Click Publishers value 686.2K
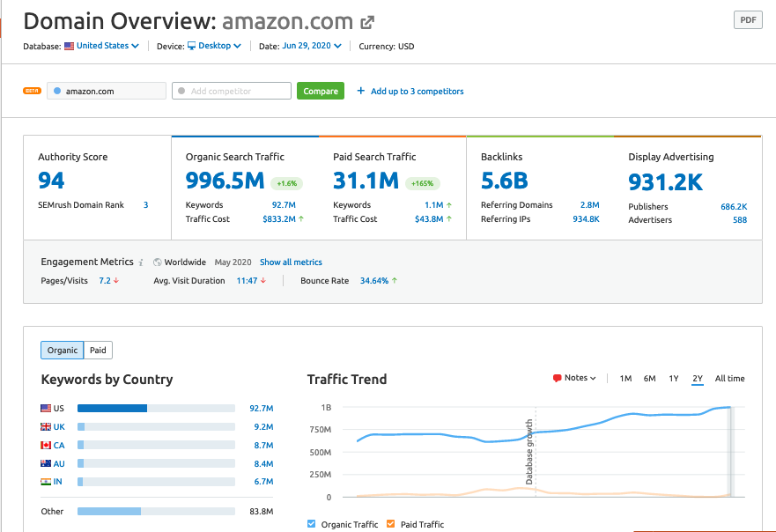The width and height of the screenshot is (776, 532). pyautogui.click(x=734, y=206)
